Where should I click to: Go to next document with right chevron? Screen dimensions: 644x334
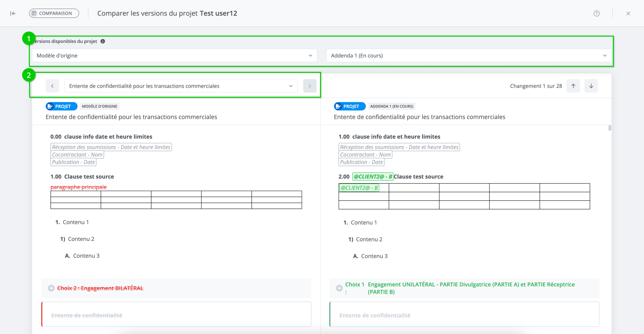tap(310, 86)
